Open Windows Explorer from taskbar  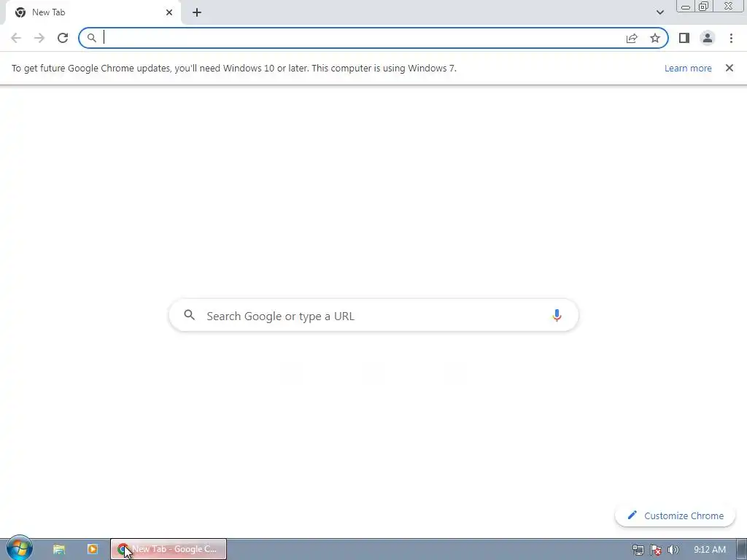tap(58, 549)
